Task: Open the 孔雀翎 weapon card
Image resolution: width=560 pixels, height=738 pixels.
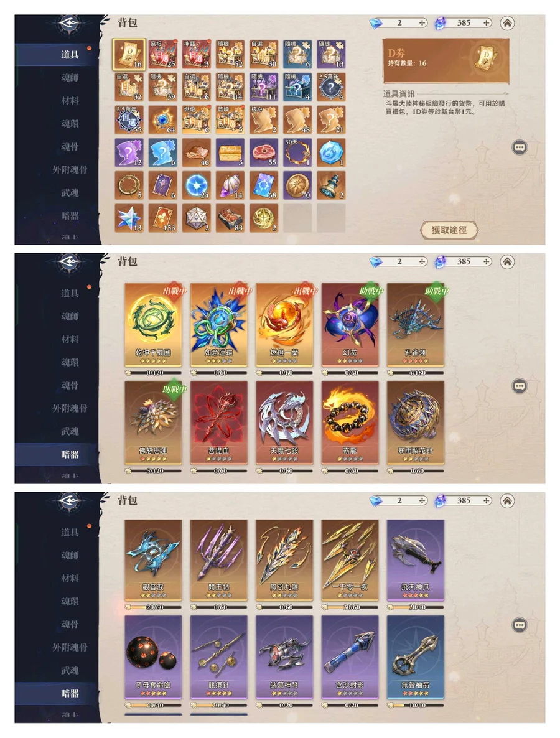Action: point(415,325)
